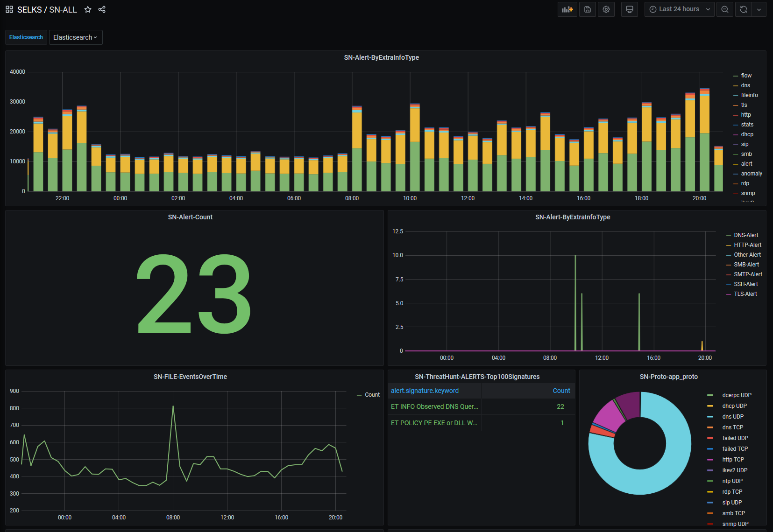This screenshot has height=532, width=773.
Task: Add a new panel to dashboard
Action: click(567, 9)
